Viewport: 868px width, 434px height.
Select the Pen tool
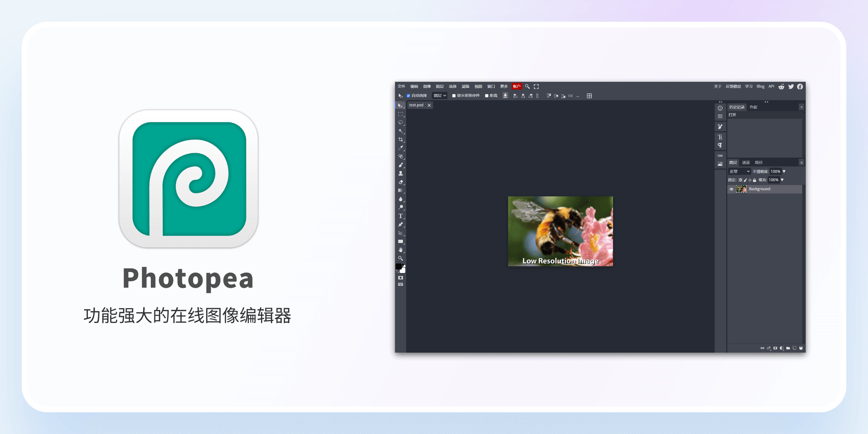[400, 225]
